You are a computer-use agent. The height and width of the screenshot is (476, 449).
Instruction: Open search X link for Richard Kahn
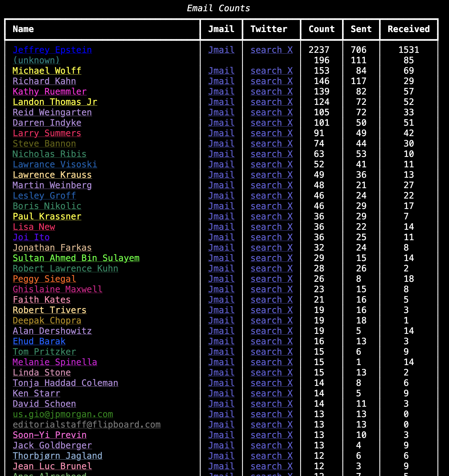(x=272, y=81)
